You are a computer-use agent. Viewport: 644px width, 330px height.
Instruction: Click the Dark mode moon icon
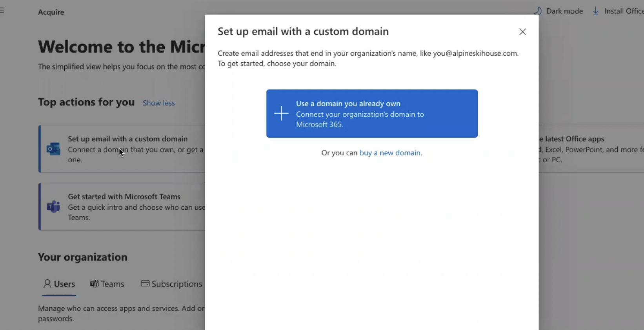pyautogui.click(x=538, y=11)
